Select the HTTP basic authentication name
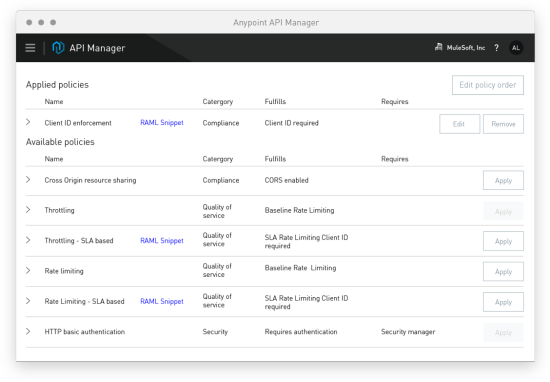This screenshot has width=550, height=382. coord(85,331)
